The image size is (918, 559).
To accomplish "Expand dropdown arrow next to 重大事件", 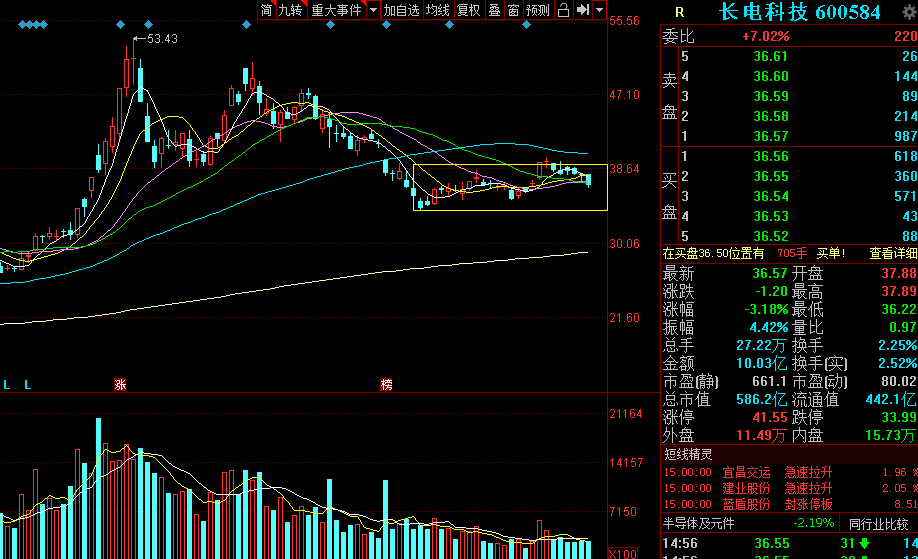I will click(x=373, y=10).
